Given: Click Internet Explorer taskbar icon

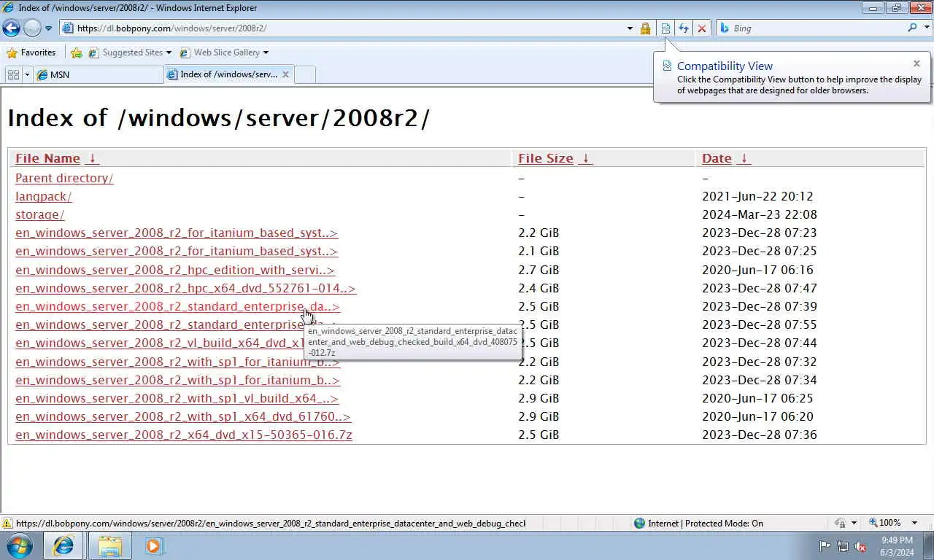Looking at the screenshot, I should point(63,545).
